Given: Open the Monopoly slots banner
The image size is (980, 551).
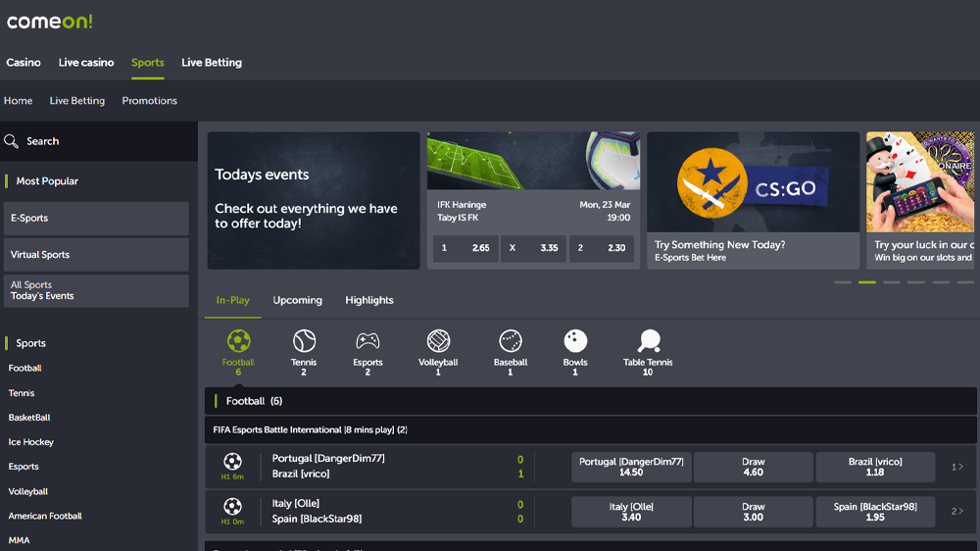Looking at the screenshot, I should point(920,201).
